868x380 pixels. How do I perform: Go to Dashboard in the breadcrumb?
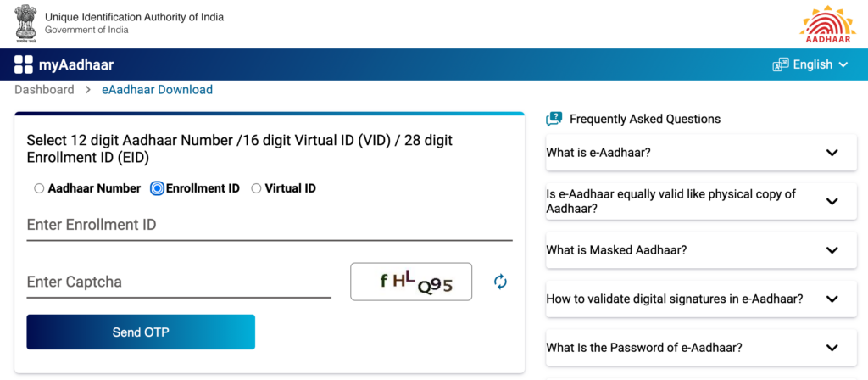tap(44, 89)
